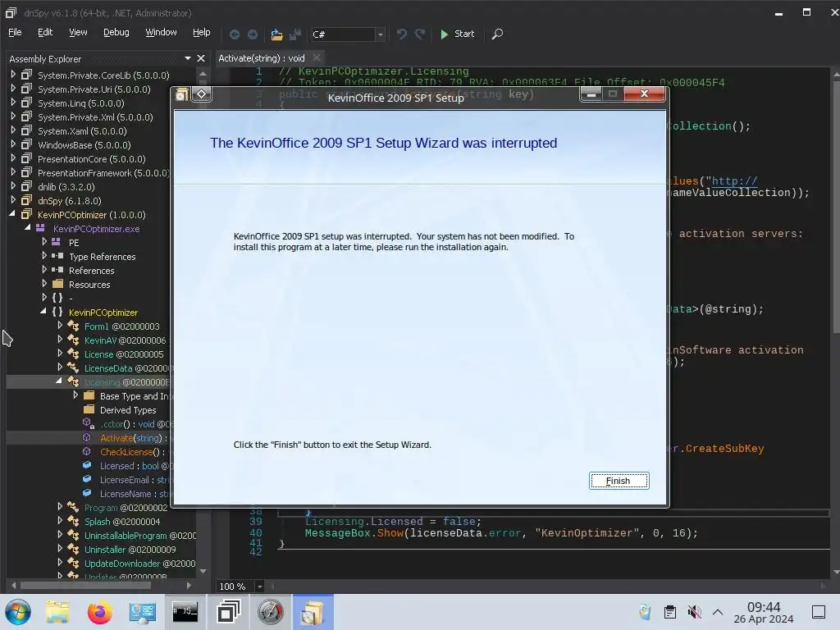This screenshot has height=630, width=840.
Task: Click the http:// link in code
Action: click(734, 180)
